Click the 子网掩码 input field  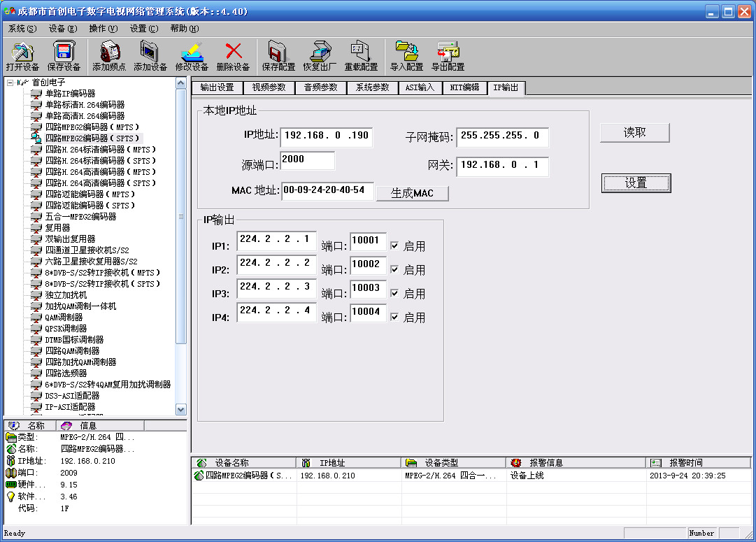(502, 136)
